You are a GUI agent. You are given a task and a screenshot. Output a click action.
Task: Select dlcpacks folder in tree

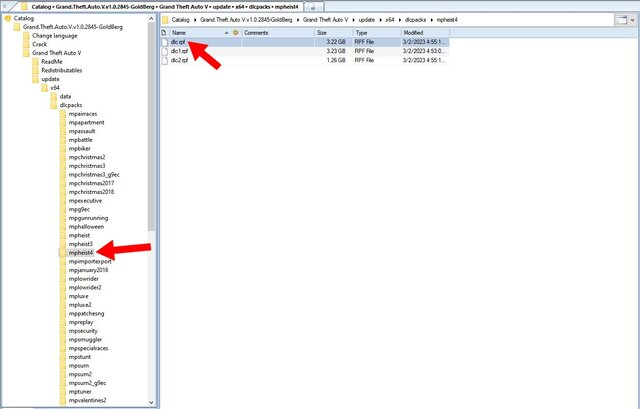(x=71, y=105)
